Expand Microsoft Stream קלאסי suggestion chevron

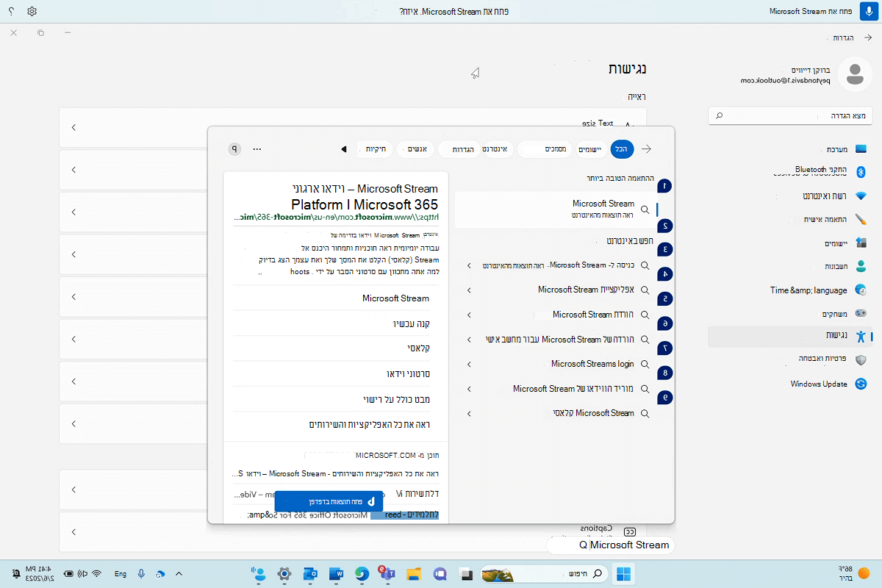tap(470, 414)
